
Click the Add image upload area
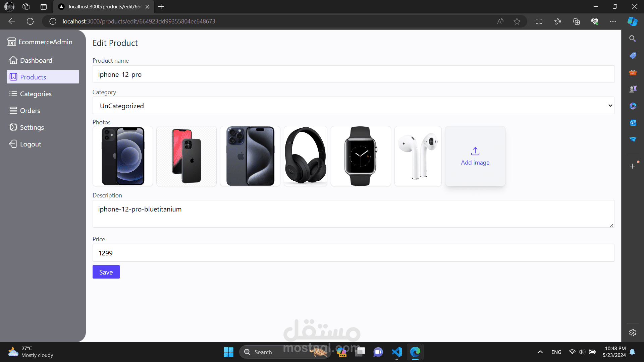475,156
